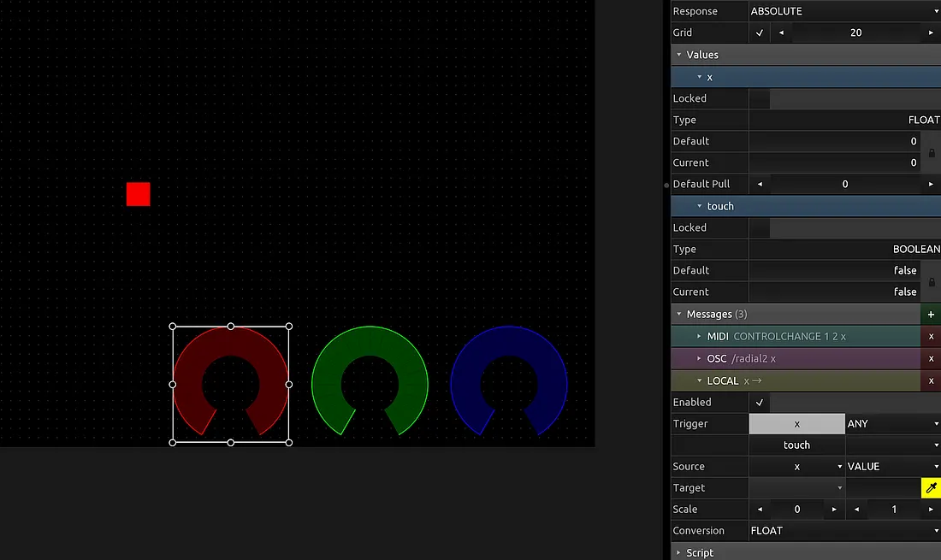This screenshot has height=560, width=941.
Task: Add a new message with plus button
Action: click(x=931, y=314)
